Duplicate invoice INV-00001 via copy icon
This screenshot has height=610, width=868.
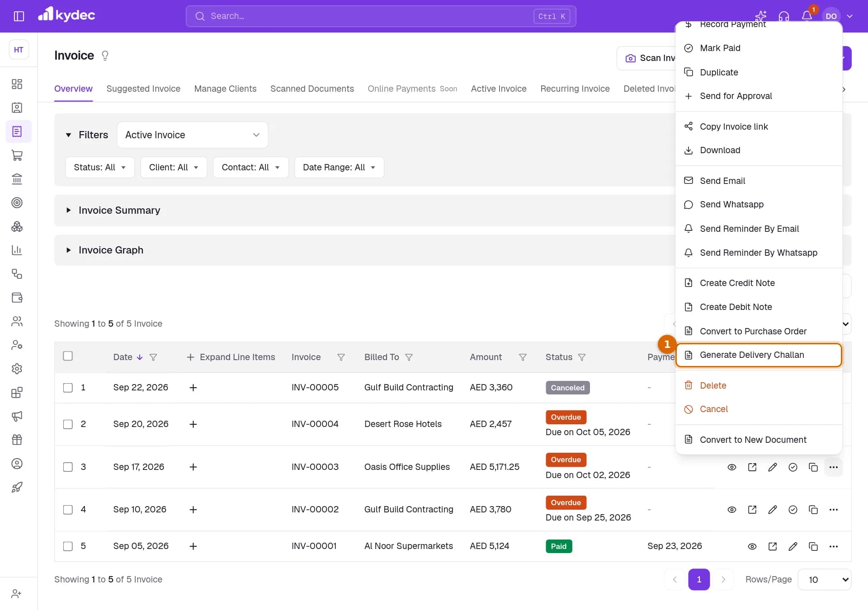[813, 546]
